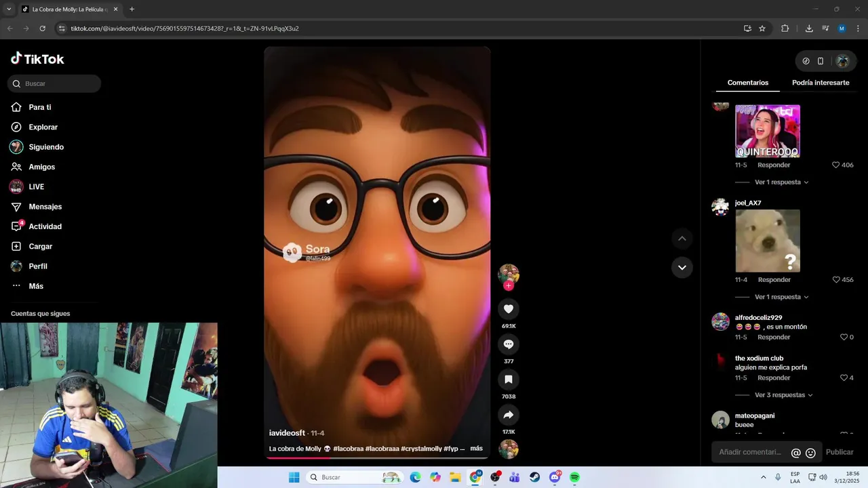Viewport: 868px width, 488px height.
Task: Open mateopagani's profile
Action: [755, 415]
